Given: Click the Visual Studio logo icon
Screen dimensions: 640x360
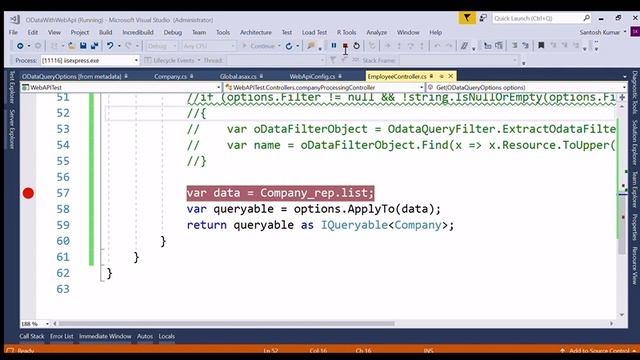Looking at the screenshot, I should [15, 19].
